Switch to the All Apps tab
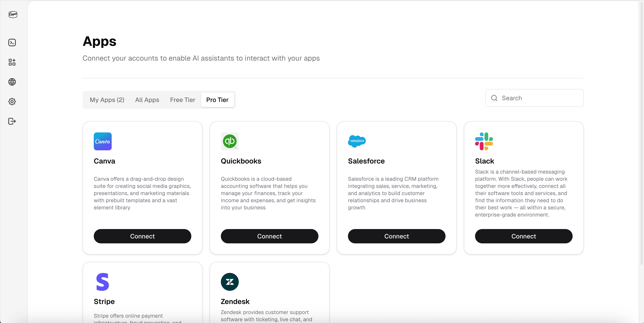This screenshot has width=644, height=323. pyautogui.click(x=147, y=100)
